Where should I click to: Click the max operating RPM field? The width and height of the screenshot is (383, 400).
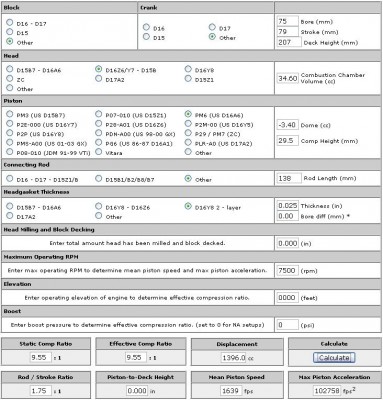pos(287,270)
